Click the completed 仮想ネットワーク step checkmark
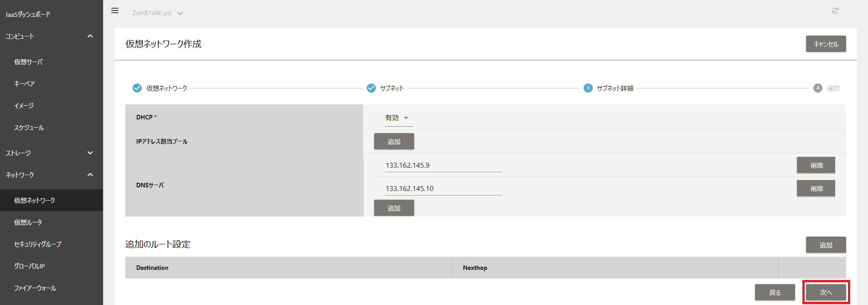Image resolution: width=868 pixels, height=305 pixels. (x=137, y=88)
